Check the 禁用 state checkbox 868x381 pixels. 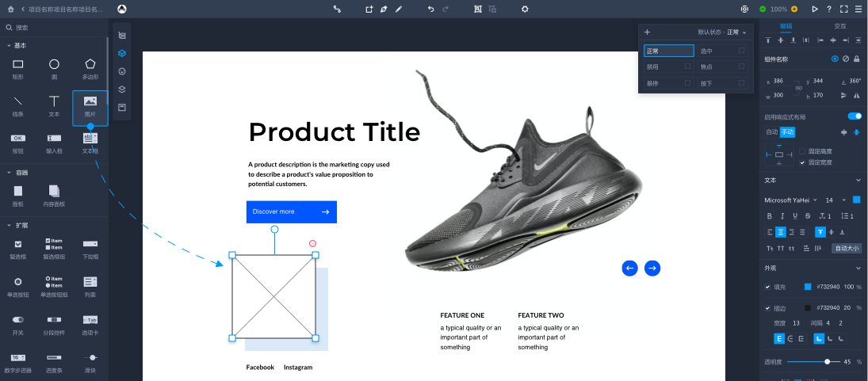[x=687, y=67]
